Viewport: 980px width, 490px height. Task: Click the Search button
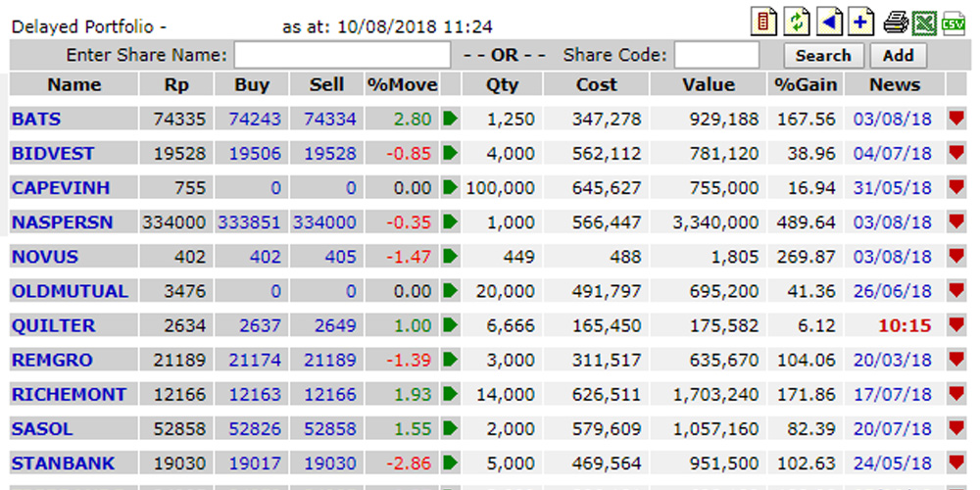823,56
